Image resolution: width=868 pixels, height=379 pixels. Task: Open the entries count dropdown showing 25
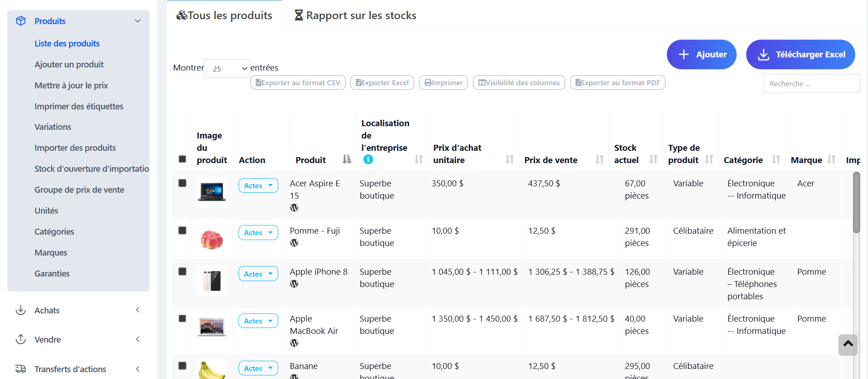pyautogui.click(x=227, y=68)
